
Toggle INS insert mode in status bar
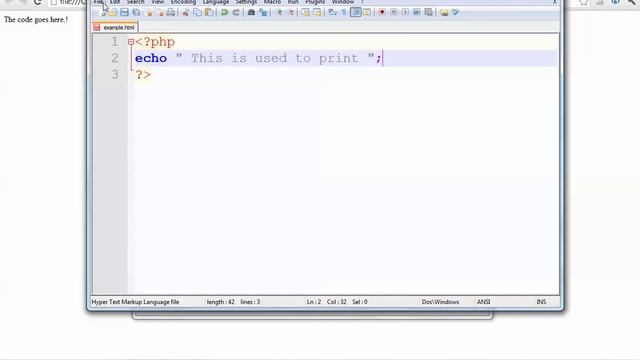tap(541, 302)
